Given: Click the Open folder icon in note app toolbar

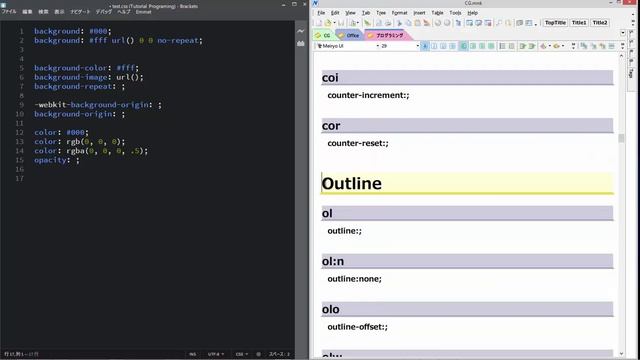Looking at the screenshot, I should click(x=327, y=23).
